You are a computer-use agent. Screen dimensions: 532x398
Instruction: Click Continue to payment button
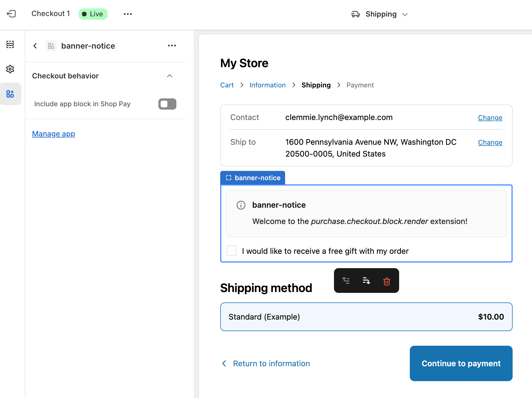click(x=461, y=363)
